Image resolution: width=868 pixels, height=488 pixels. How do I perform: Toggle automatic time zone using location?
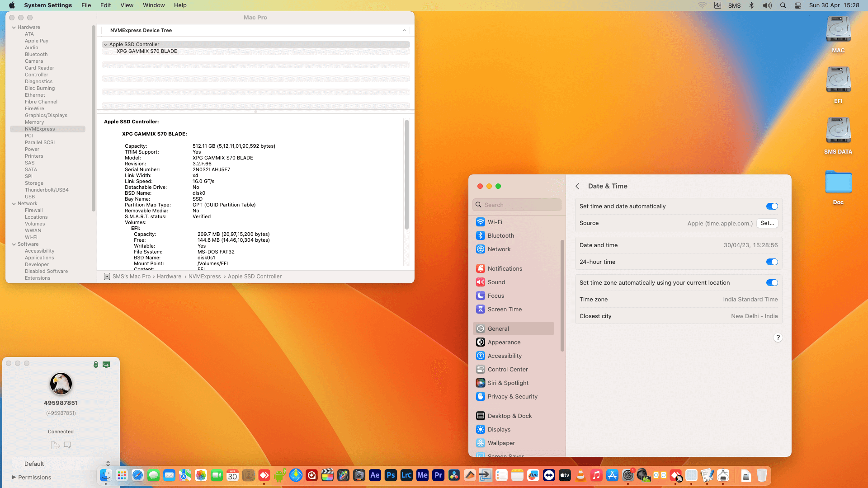pos(772,283)
